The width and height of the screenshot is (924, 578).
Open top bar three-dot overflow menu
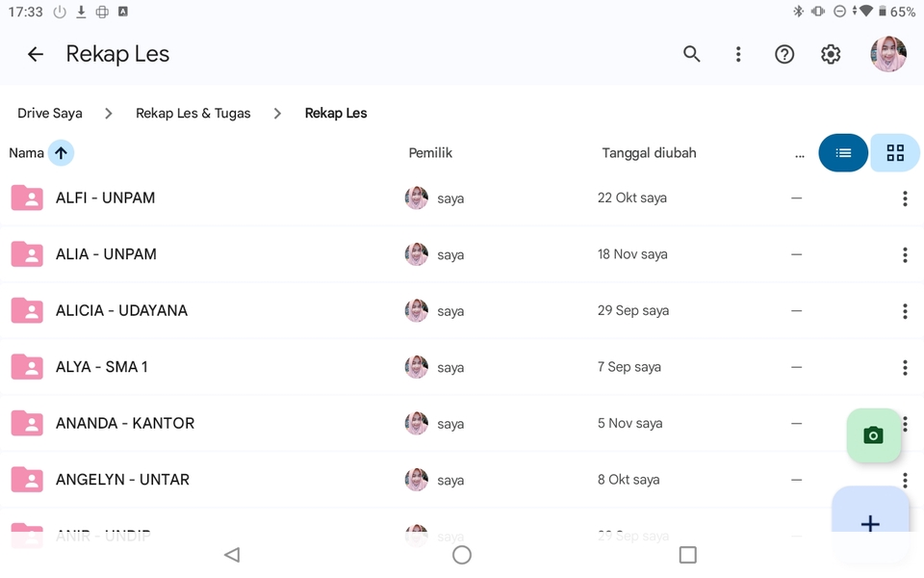click(738, 55)
